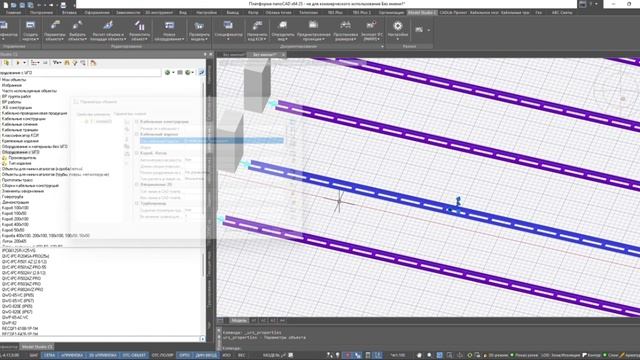This screenshot has width=640, height=360.
Task: Click the Создать чертеж ribbon icon
Action: 30,25
